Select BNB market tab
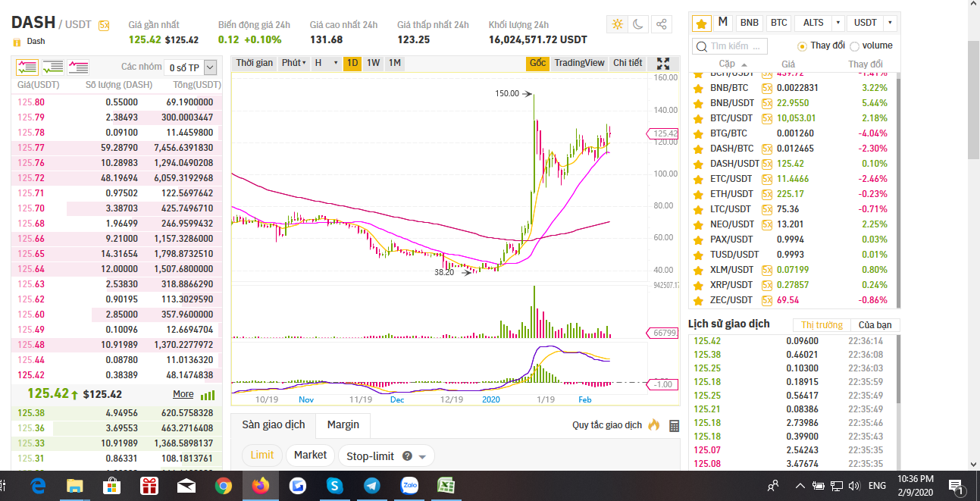980x501 pixels. [750, 23]
